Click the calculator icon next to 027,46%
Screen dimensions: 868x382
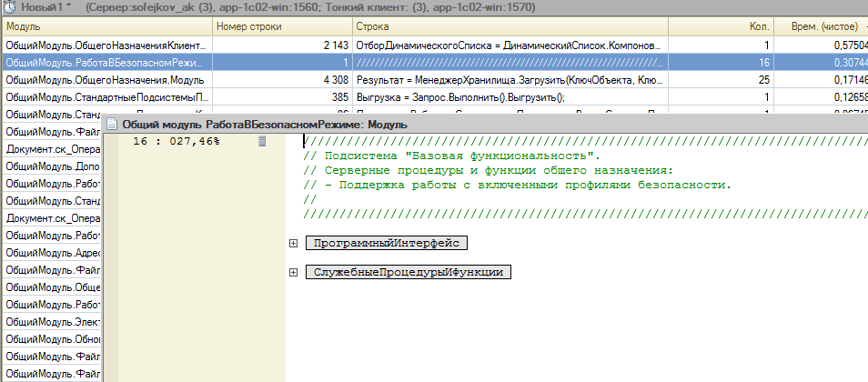[262, 142]
